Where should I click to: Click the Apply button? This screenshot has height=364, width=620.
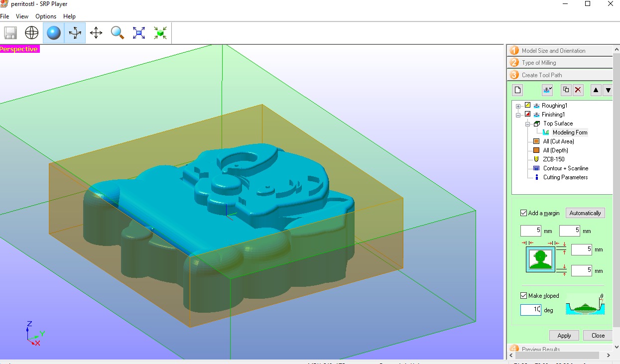click(564, 336)
